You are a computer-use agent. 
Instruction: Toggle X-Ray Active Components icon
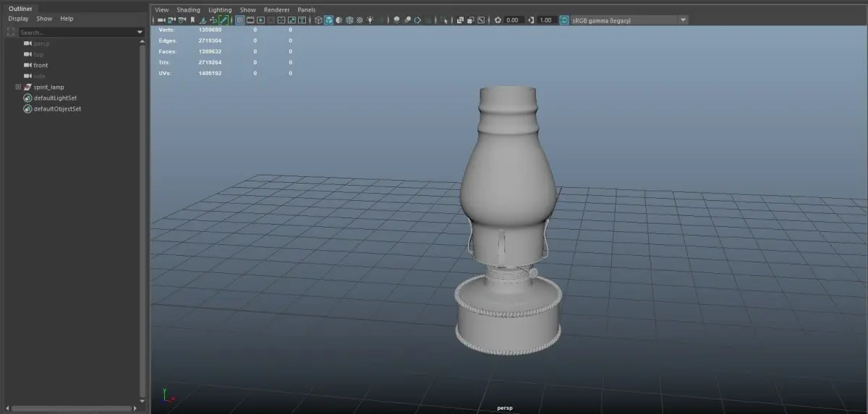pos(471,20)
